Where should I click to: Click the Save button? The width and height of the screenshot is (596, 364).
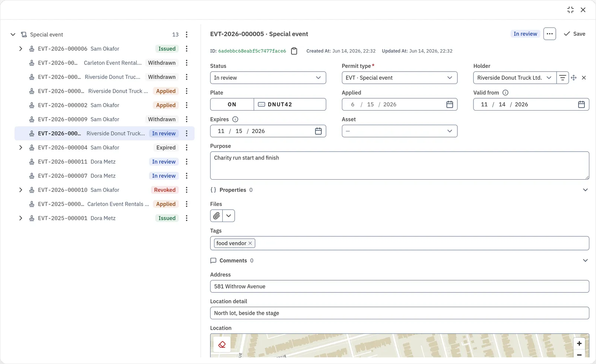point(574,34)
